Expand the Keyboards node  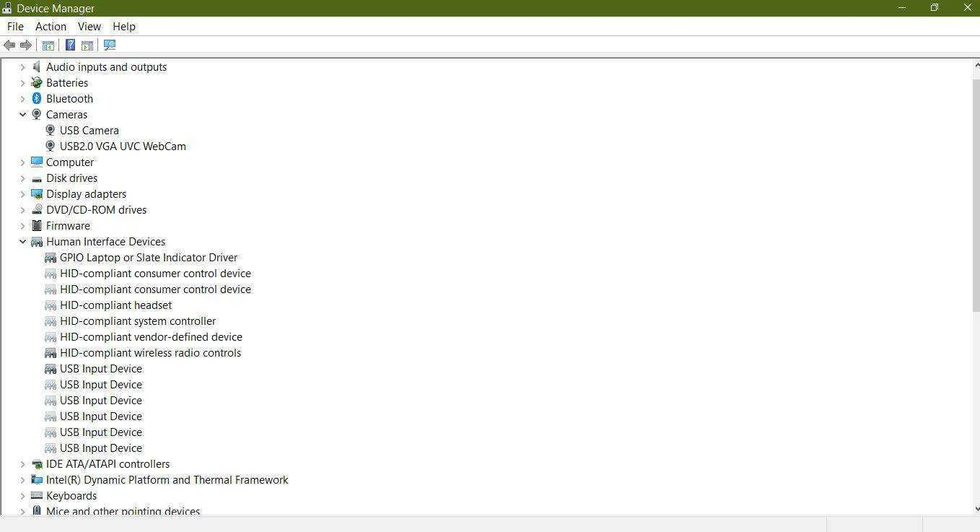coord(22,495)
